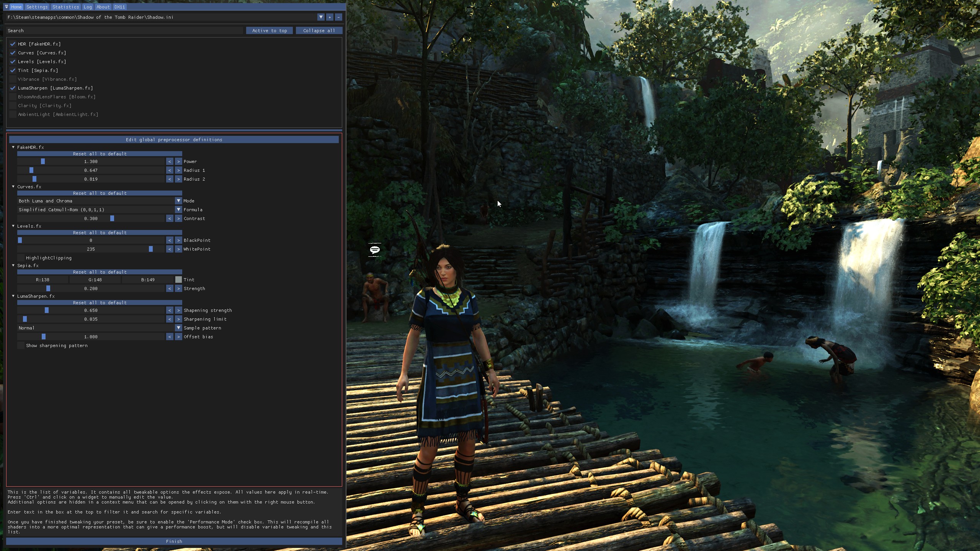Open Edit global preprocessor definitions
This screenshot has width=980, height=551.
174,140
